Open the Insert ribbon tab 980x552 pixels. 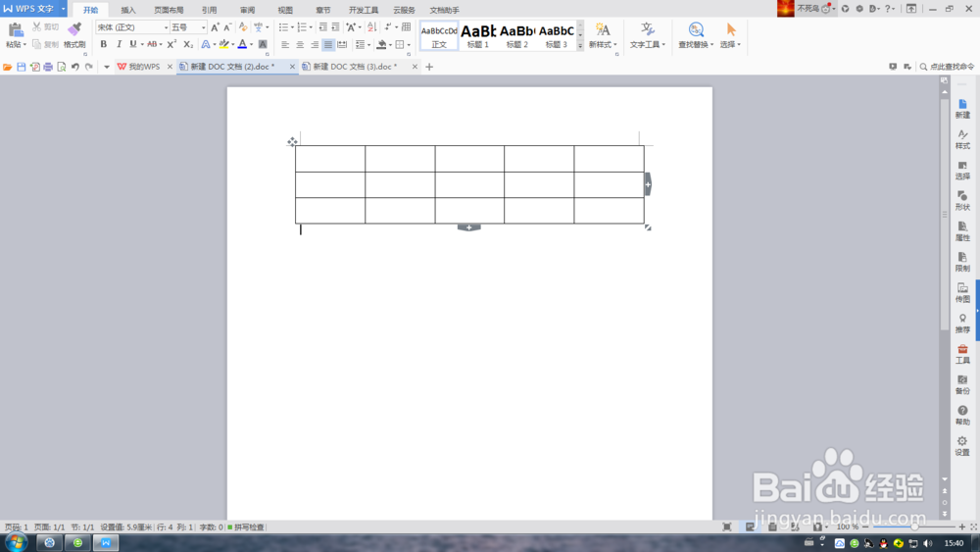click(128, 10)
